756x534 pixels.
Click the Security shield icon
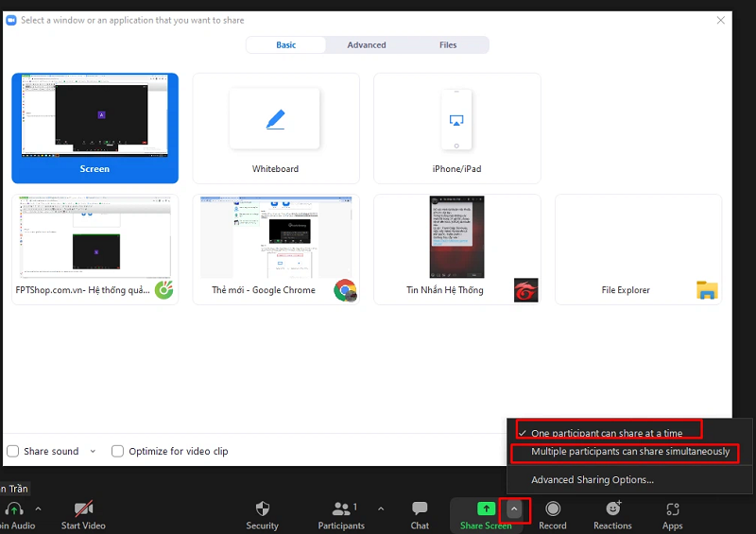pos(262,509)
